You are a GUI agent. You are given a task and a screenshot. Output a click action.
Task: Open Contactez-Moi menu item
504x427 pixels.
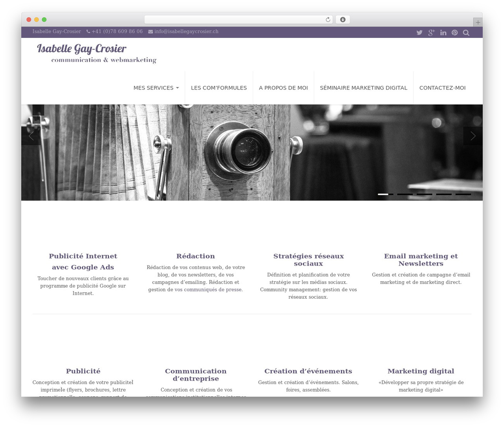(x=442, y=88)
